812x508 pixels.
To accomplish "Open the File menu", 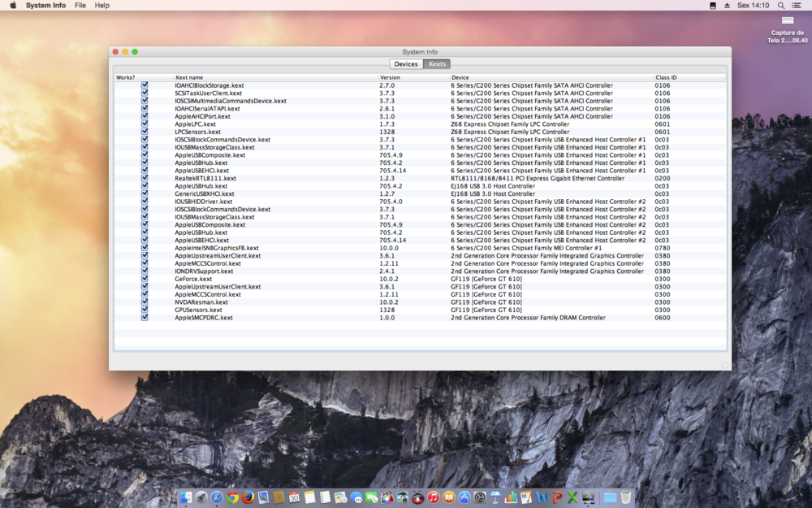I will 80,5.
